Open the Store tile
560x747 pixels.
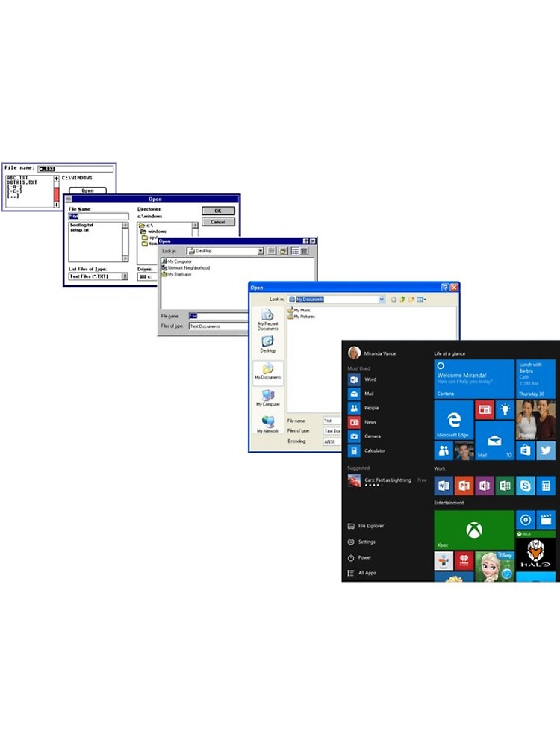click(x=525, y=450)
